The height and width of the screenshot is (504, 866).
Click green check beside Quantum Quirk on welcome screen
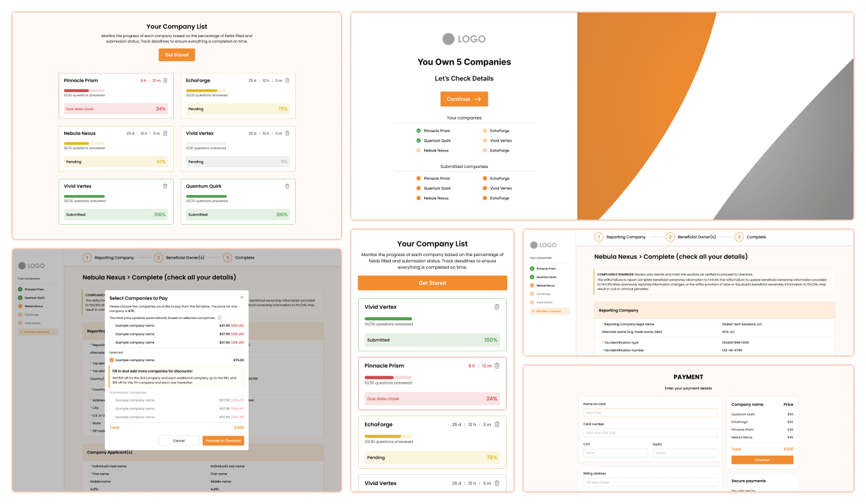(419, 141)
